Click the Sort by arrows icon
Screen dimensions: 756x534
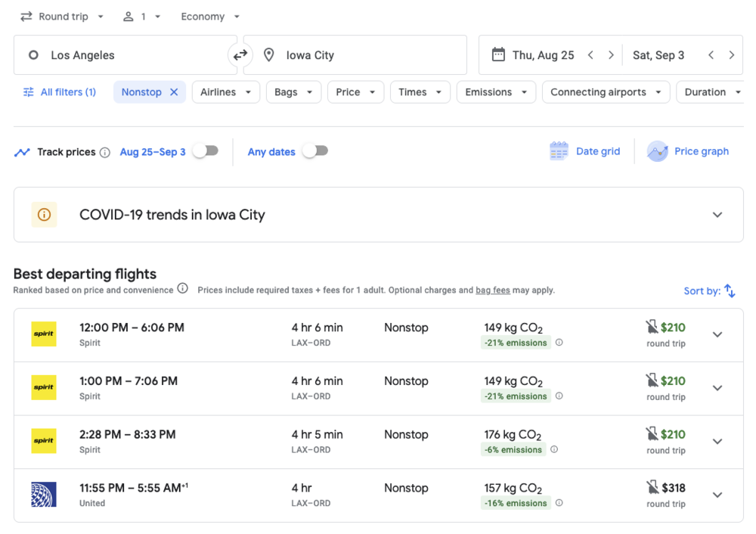point(730,290)
